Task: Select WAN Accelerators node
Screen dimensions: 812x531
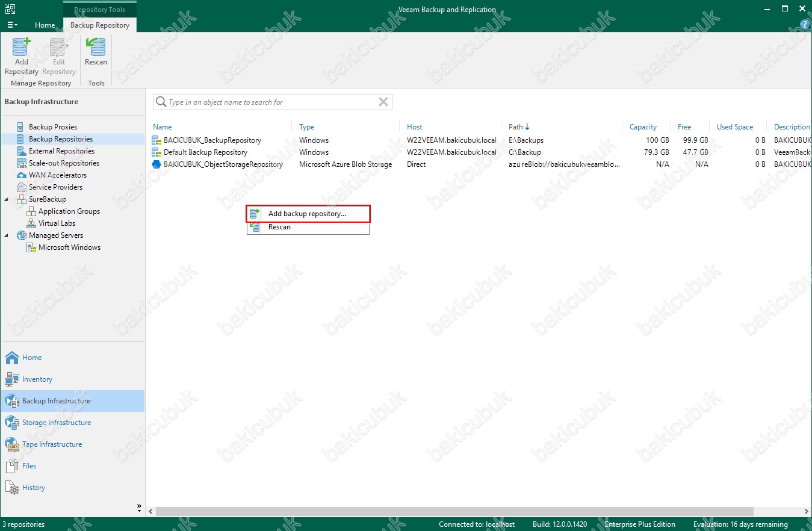Action: [58, 175]
